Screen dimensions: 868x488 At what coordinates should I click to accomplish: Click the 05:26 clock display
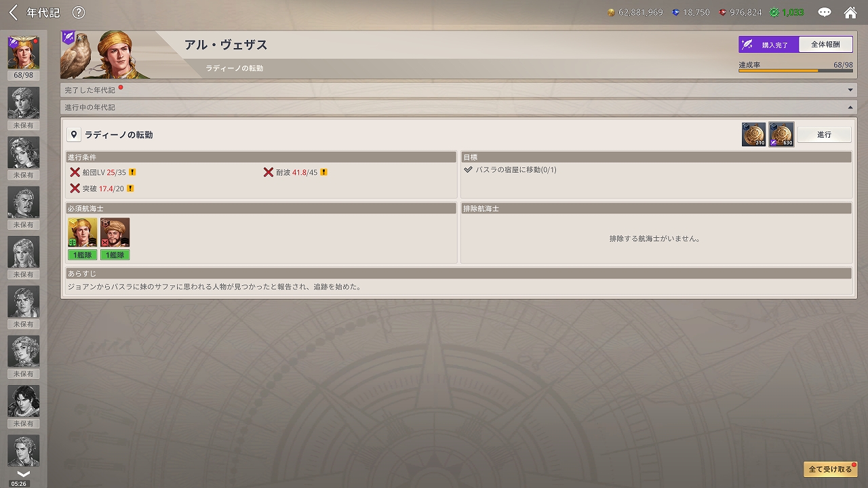[x=19, y=483]
